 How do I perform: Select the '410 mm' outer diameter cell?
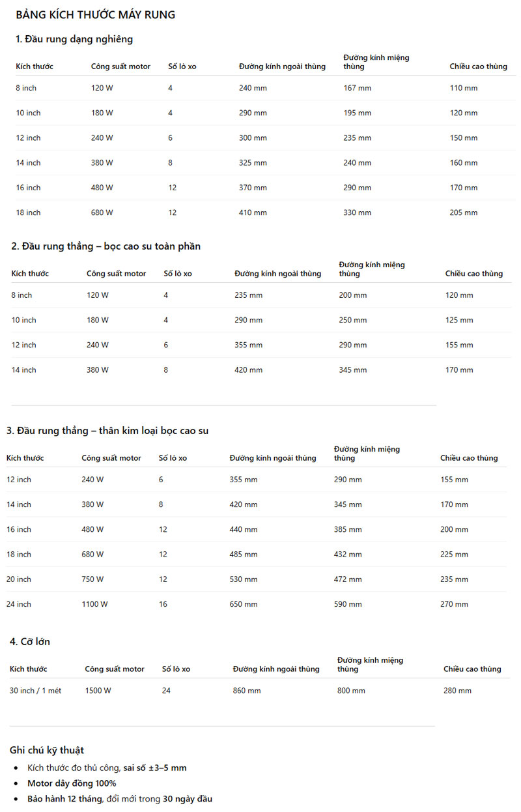click(x=253, y=212)
